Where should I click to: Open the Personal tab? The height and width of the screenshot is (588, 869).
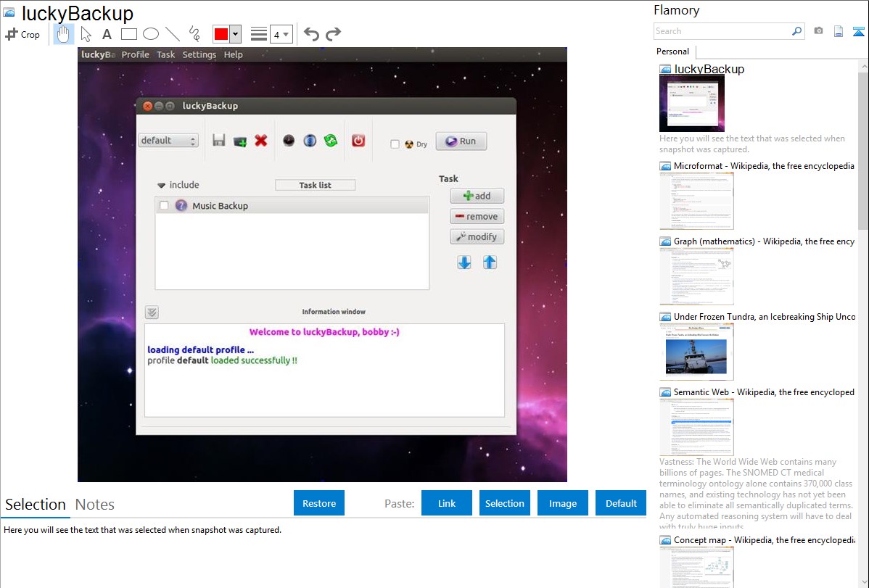pos(672,51)
